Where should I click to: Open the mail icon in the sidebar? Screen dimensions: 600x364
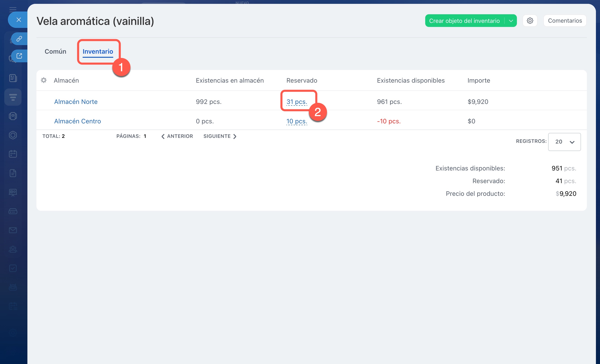13,230
